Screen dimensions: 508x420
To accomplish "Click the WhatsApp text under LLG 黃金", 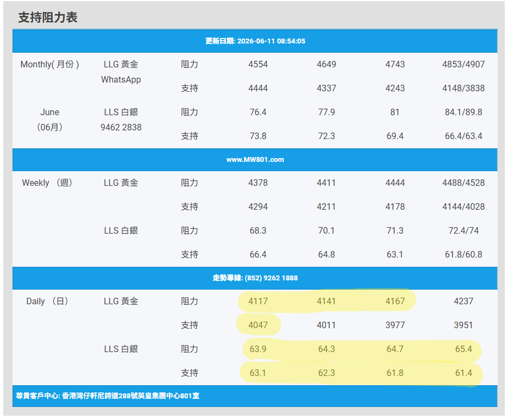I will click(121, 80).
